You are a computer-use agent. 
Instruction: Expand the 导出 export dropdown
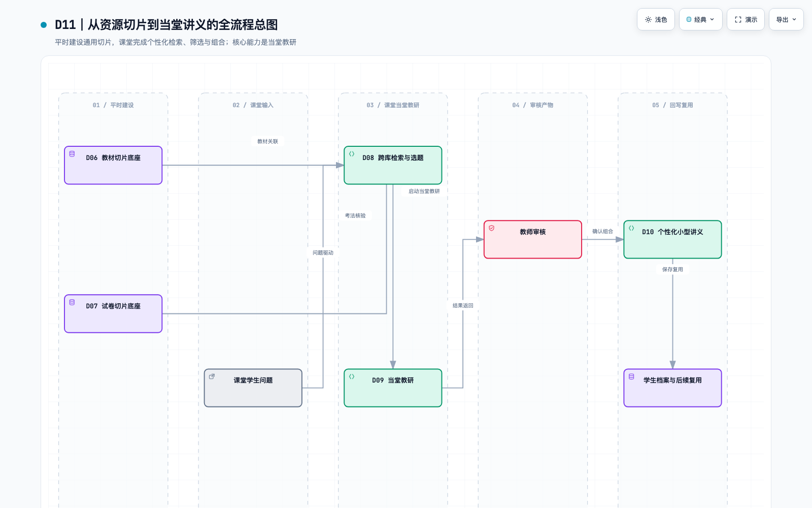point(786,19)
